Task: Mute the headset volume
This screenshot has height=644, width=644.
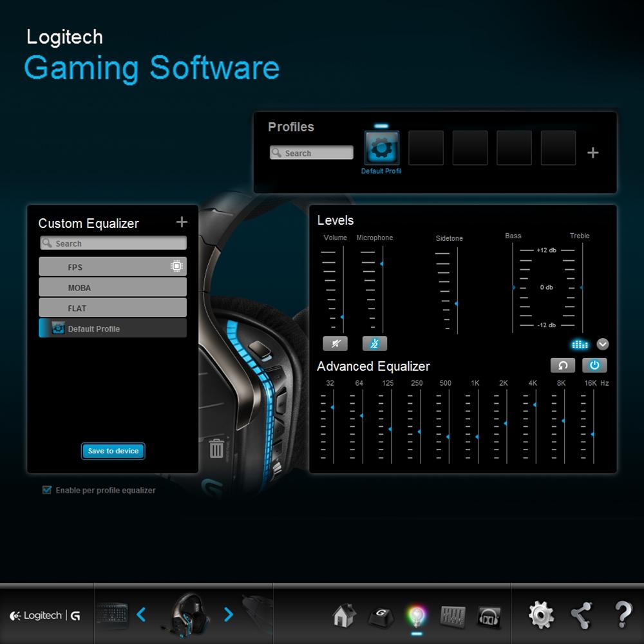Action: click(335, 344)
